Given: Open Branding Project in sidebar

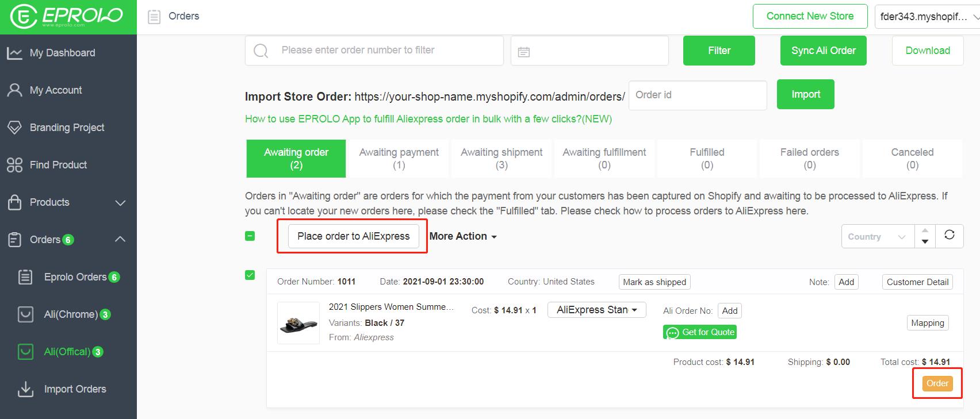Looking at the screenshot, I should [67, 128].
